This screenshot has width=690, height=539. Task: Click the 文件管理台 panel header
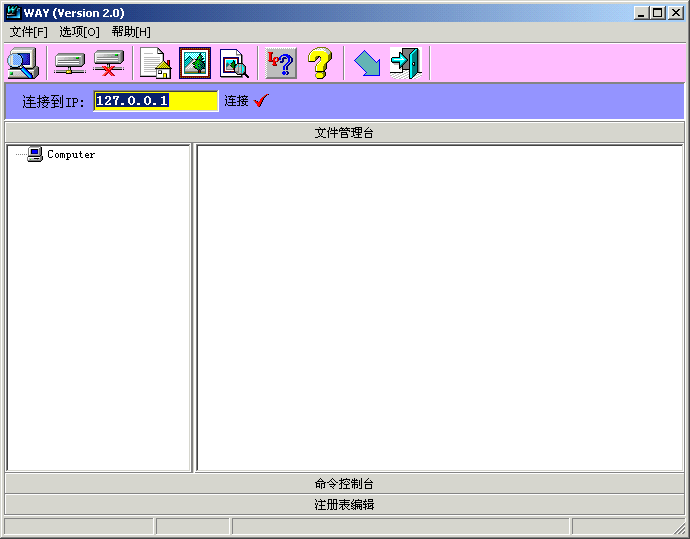(344, 133)
